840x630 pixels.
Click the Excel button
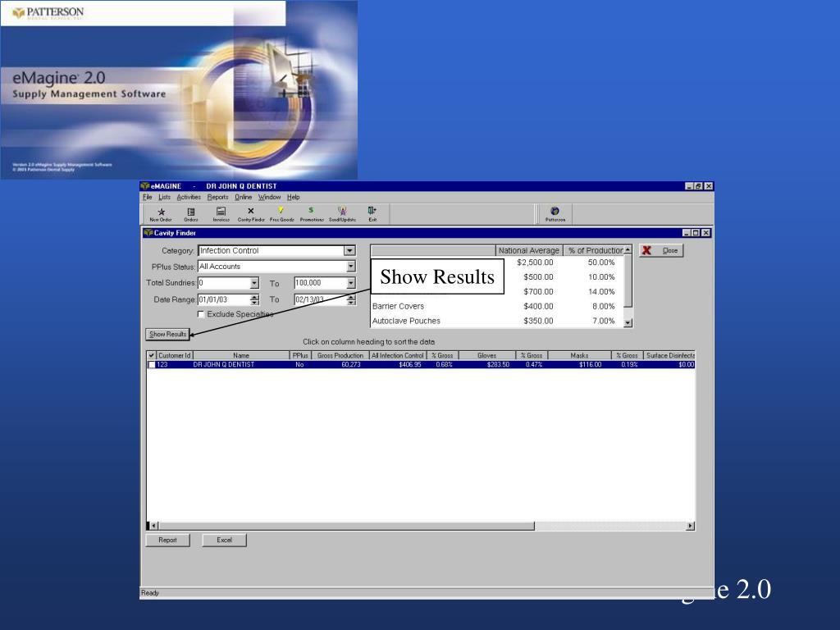point(224,540)
